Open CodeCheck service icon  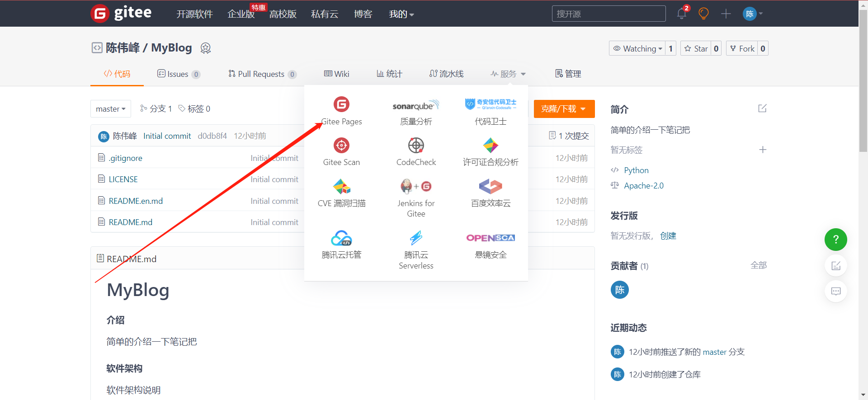tap(416, 146)
